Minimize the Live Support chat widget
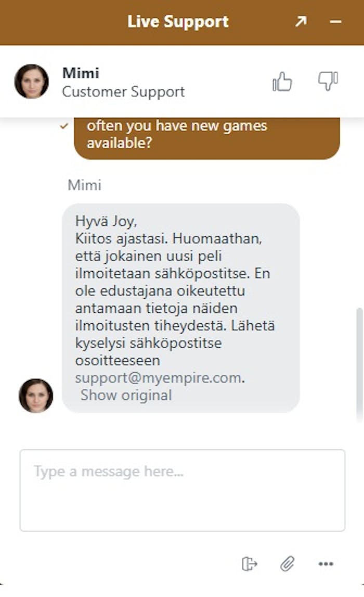 (x=335, y=22)
